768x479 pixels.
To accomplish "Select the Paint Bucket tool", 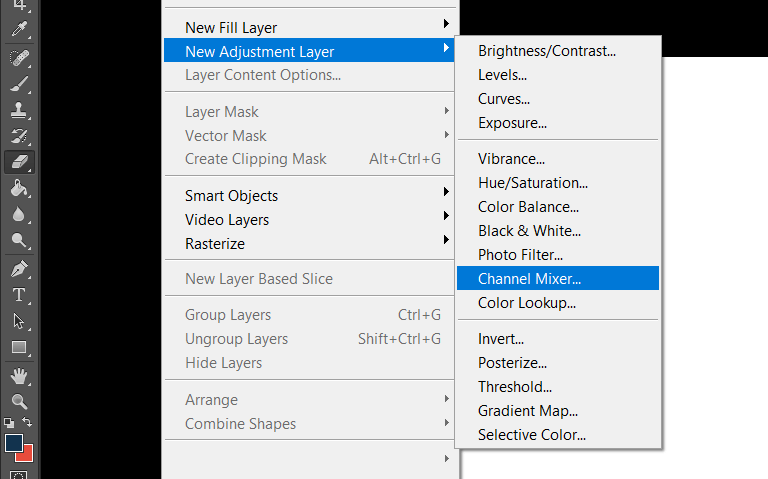I will pos(19,188).
